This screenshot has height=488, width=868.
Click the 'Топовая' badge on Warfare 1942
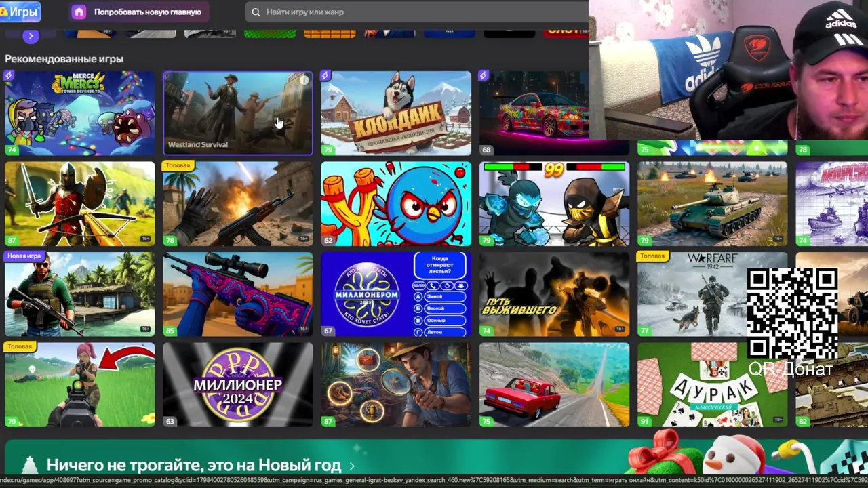click(x=652, y=256)
